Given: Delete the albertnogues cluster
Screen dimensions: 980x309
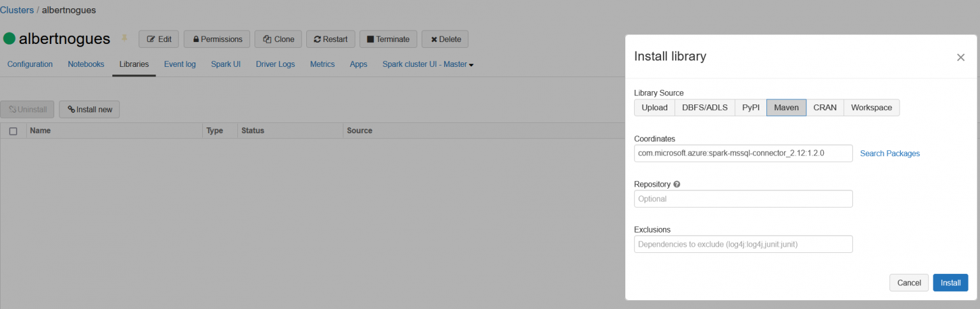Looking at the screenshot, I should click(445, 39).
